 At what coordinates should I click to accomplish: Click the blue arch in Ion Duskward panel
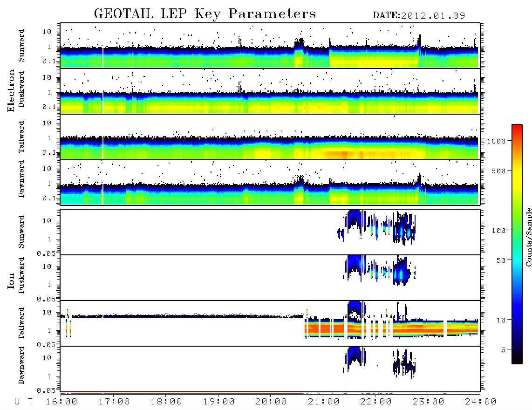coord(354,265)
